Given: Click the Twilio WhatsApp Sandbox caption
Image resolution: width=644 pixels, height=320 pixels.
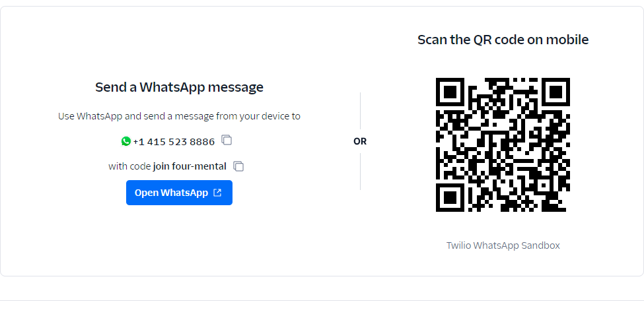Looking at the screenshot, I should coord(503,245).
